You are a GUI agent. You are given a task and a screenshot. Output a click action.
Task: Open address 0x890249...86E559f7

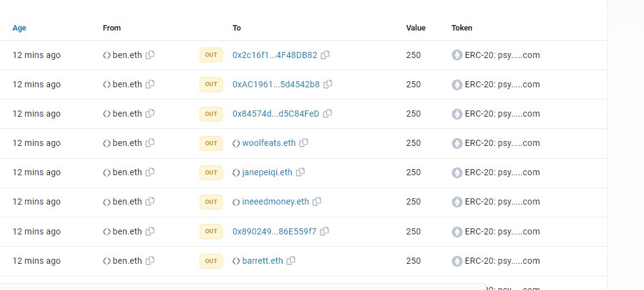[274, 231]
